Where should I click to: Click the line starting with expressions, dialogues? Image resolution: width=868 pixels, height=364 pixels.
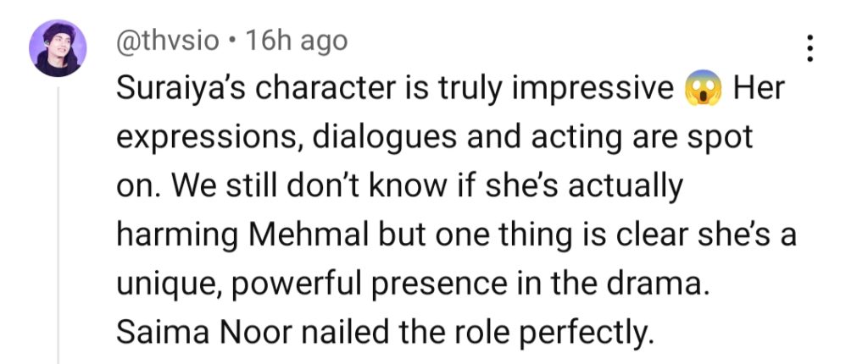pos(435,138)
